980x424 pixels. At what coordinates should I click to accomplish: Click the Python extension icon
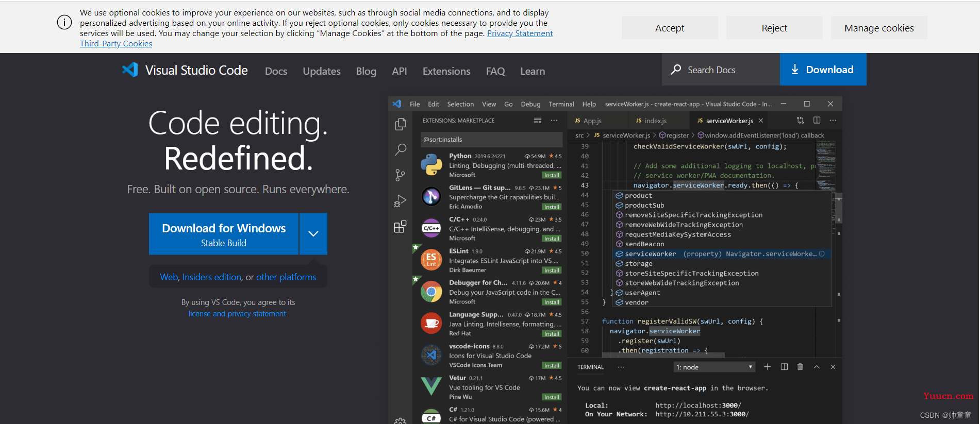click(x=431, y=165)
